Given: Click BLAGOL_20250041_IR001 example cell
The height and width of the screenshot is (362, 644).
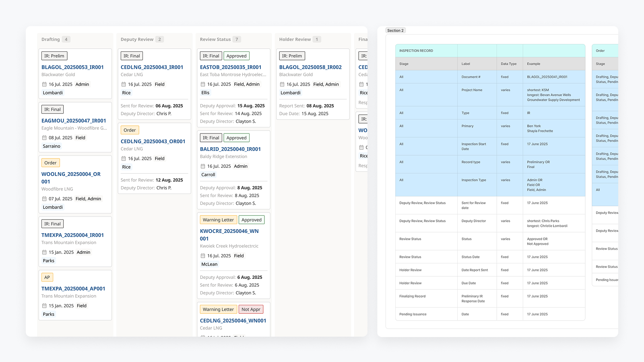Looking at the screenshot, I should (x=554, y=77).
